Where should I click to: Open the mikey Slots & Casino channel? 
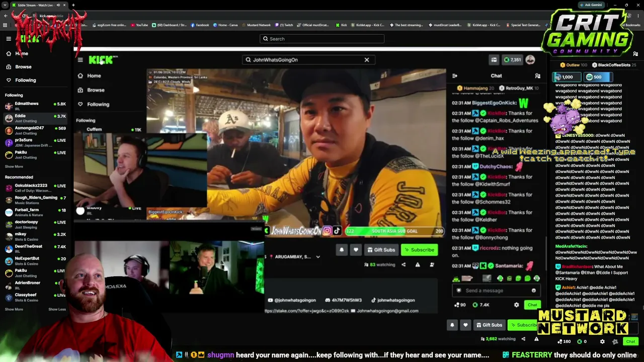pos(35,236)
